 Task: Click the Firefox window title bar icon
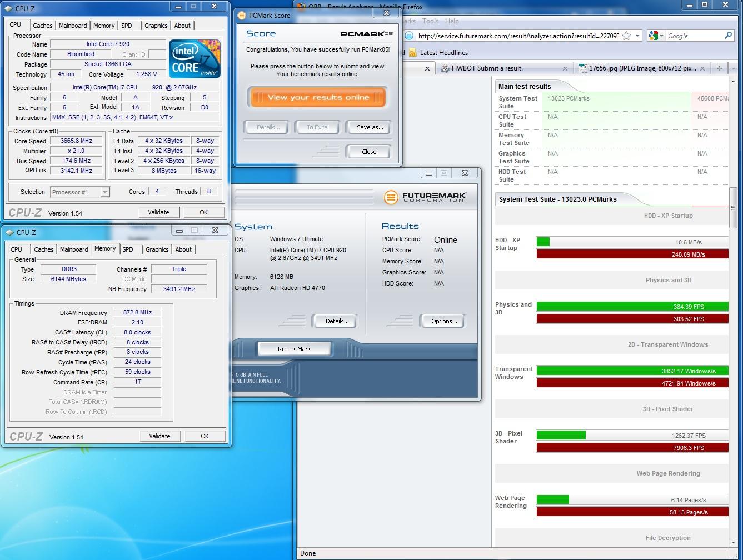(x=301, y=7)
